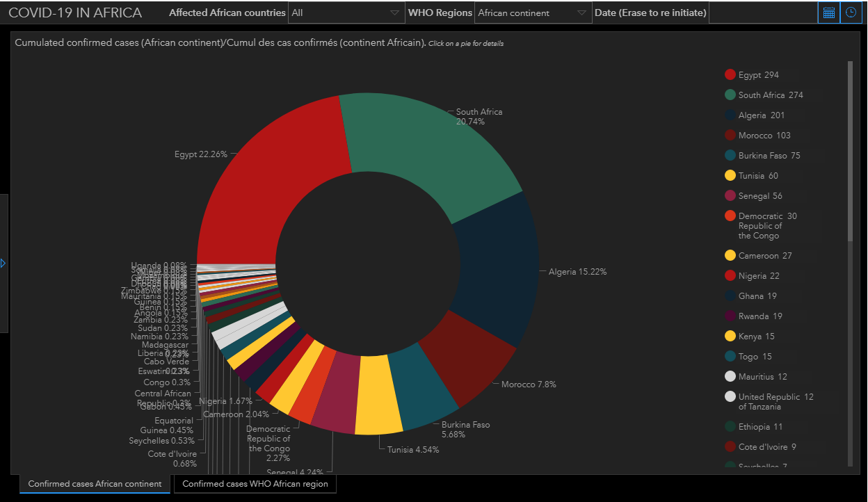Click the Algeria dark navy legend swatch
This screenshot has height=502, width=868.
pos(730,115)
